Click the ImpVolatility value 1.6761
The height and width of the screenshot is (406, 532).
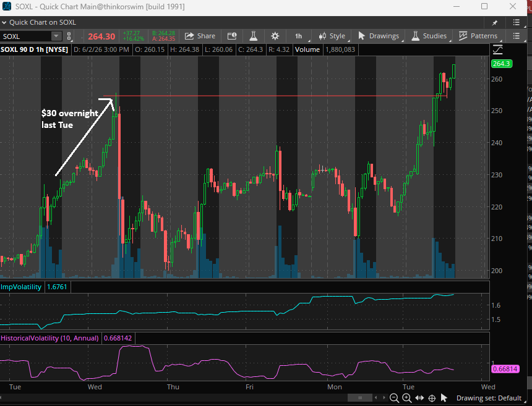(x=57, y=287)
